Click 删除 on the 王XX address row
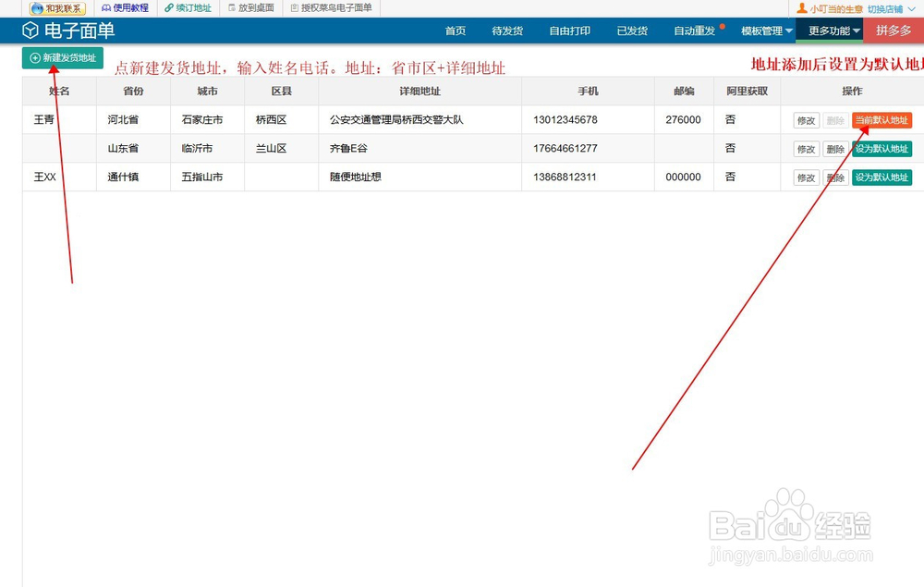This screenshot has width=924, height=587. [x=836, y=177]
